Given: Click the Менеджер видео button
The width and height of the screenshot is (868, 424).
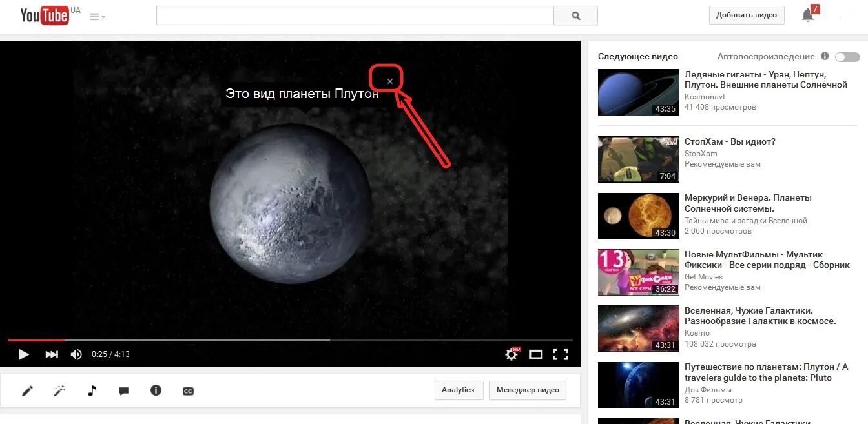Looking at the screenshot, I should coord(528,390).
